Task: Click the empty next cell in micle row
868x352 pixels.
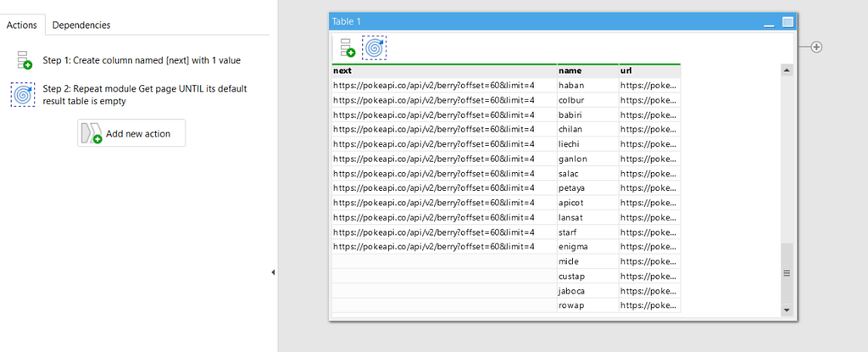Action: coord(444,261)
